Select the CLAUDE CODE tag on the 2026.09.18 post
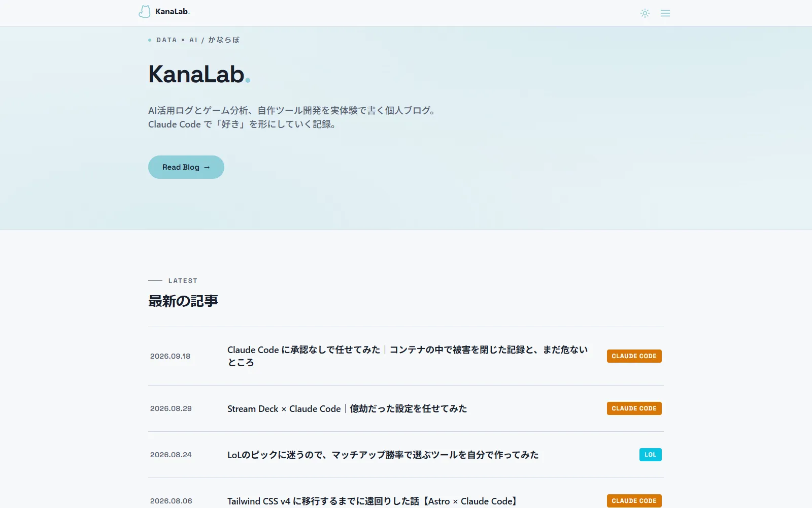This screenshot has width=812, height=508. [634, 356]
